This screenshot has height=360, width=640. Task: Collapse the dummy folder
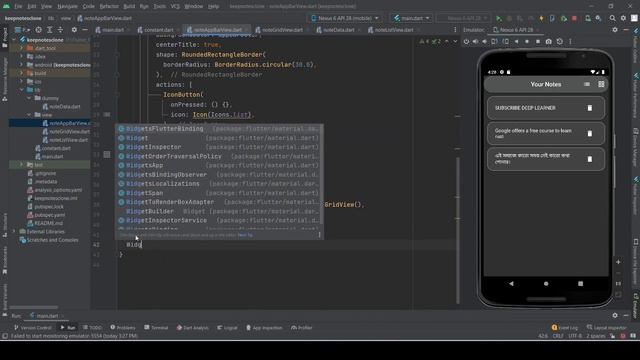(x=29, y=98)
